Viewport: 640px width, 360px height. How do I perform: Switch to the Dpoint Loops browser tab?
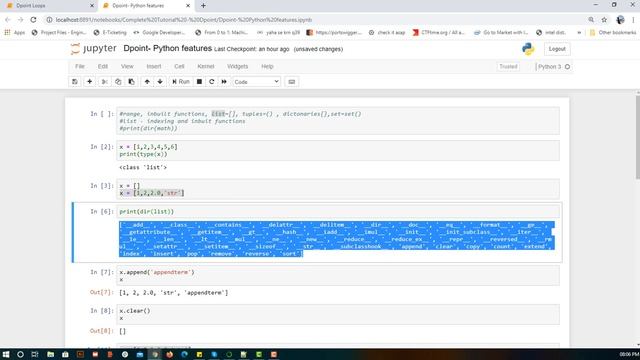pos(49,6)
